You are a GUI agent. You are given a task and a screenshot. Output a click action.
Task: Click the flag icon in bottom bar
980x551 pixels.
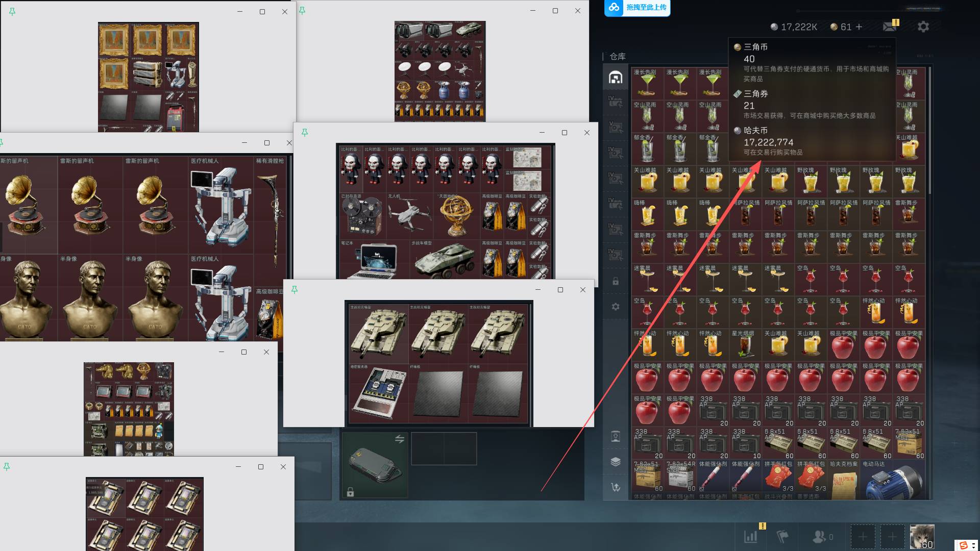782,537
